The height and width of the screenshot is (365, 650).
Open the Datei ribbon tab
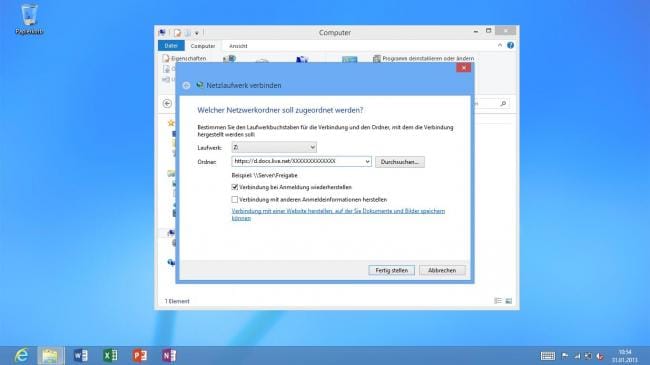tap(171, 46)
